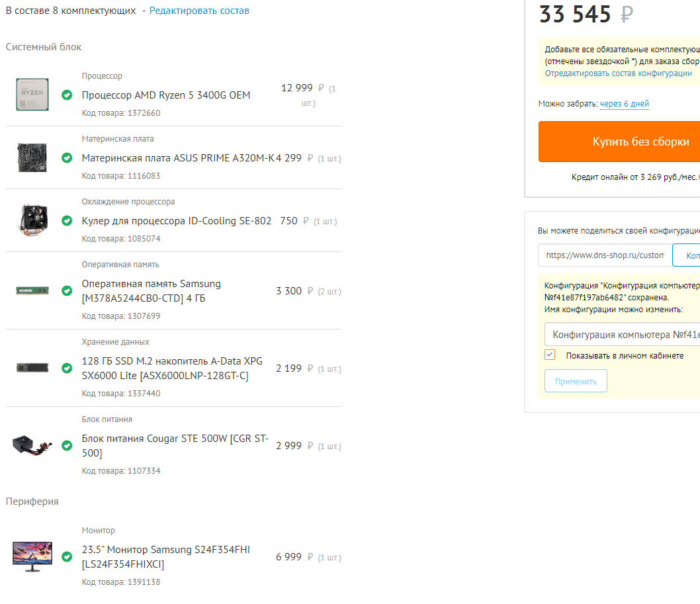
Task: Click the Samsung monitor product image
Action: [32, 556]
